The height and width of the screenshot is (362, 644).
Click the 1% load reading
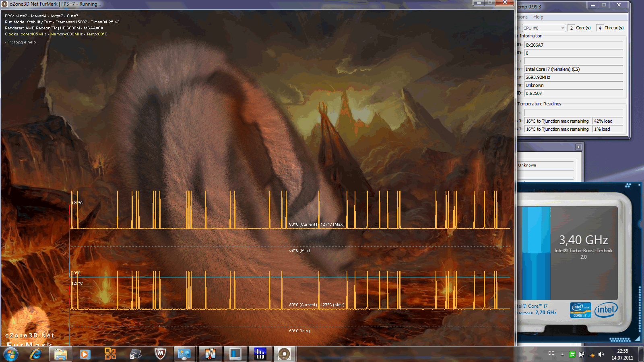coord(608,129)
